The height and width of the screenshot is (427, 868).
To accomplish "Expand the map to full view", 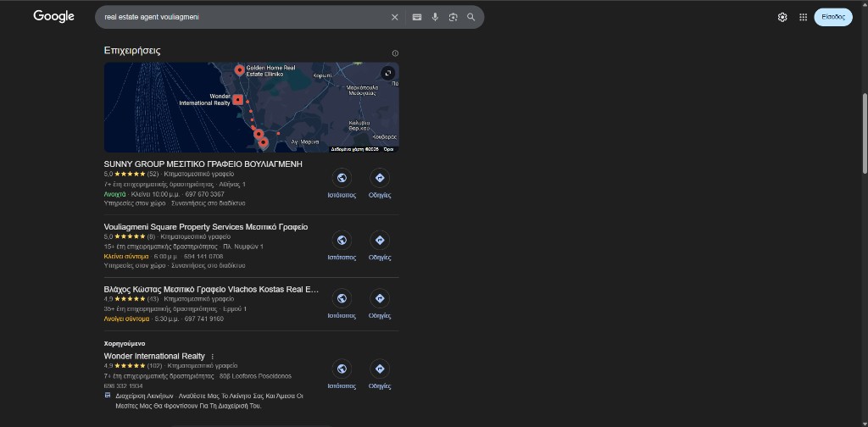I will click(388, 73).
